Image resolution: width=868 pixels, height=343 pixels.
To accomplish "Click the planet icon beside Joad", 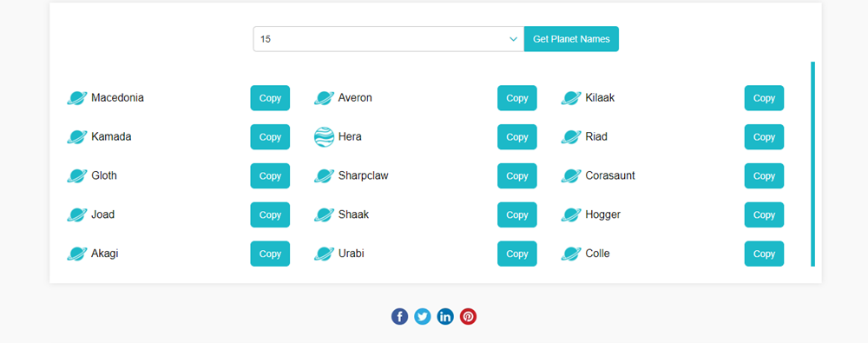I will [x=77, y=214].
